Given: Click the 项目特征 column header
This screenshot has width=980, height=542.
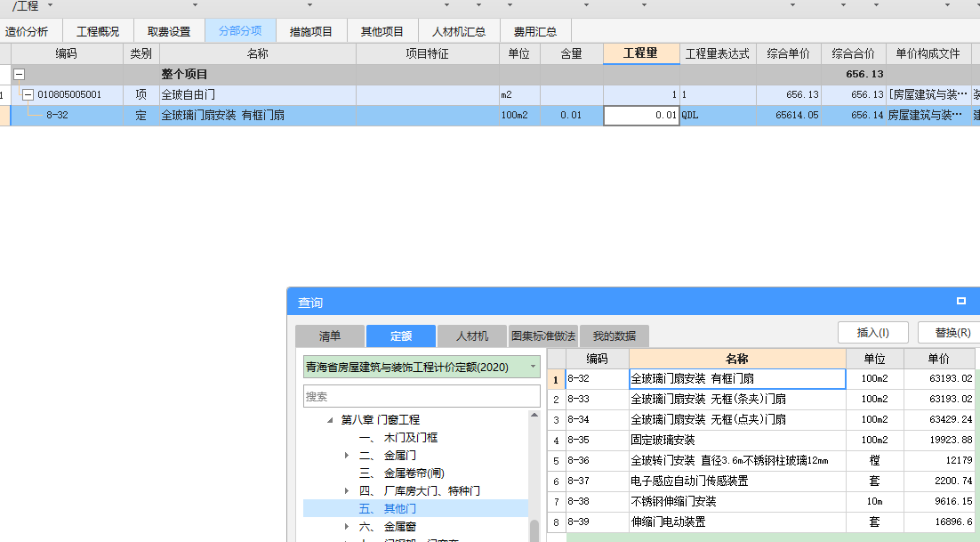Looking at the screenshot, I should [428, 53].
